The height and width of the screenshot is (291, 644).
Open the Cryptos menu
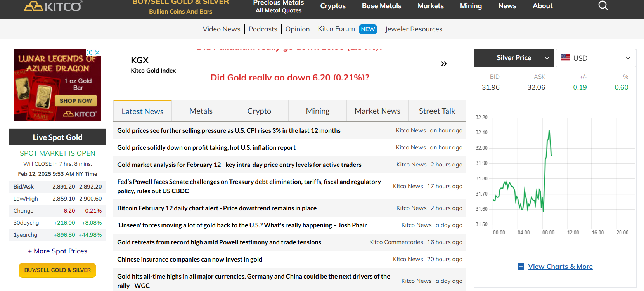333,6
